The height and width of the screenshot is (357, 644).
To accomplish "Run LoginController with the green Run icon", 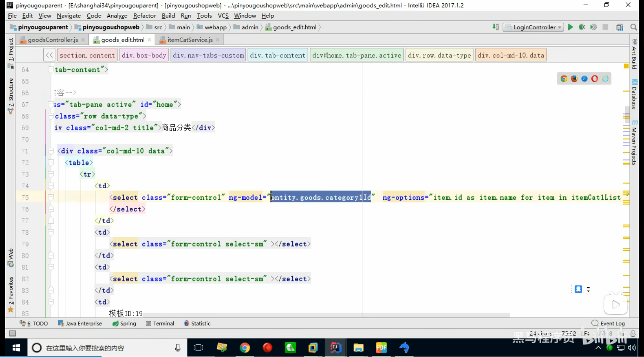I will click(x=570, y=27).
